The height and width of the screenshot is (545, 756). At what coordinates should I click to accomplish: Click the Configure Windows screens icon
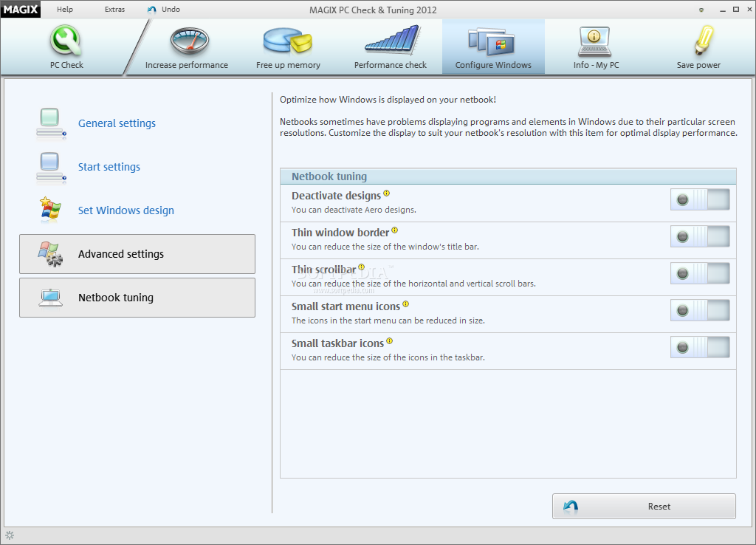coord(491,41)
